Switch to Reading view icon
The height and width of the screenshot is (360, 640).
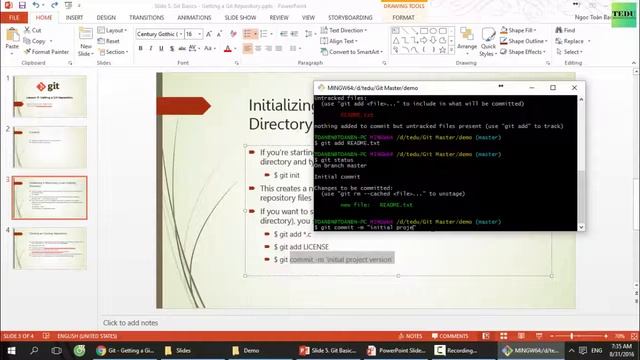(x=521, y=336)
